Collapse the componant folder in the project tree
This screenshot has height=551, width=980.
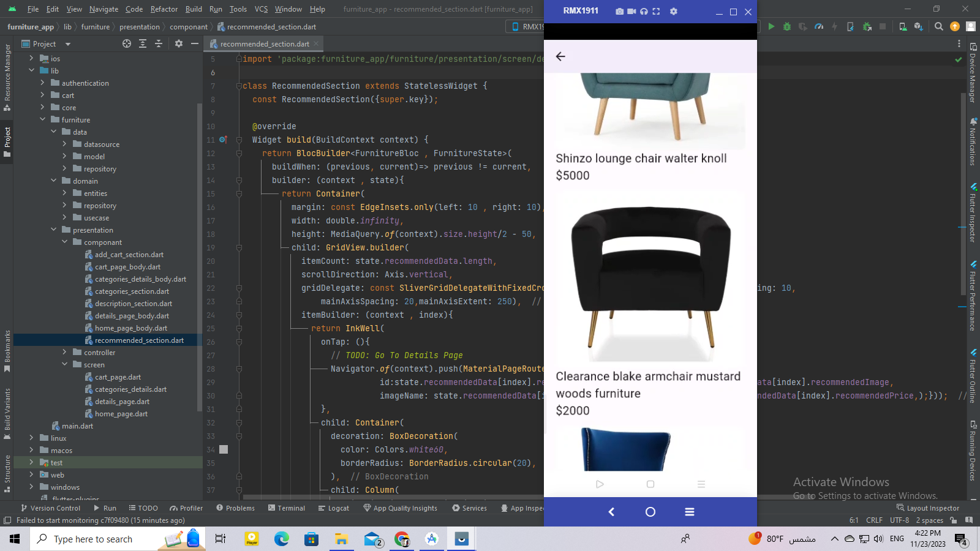click(x=64, y=242)
